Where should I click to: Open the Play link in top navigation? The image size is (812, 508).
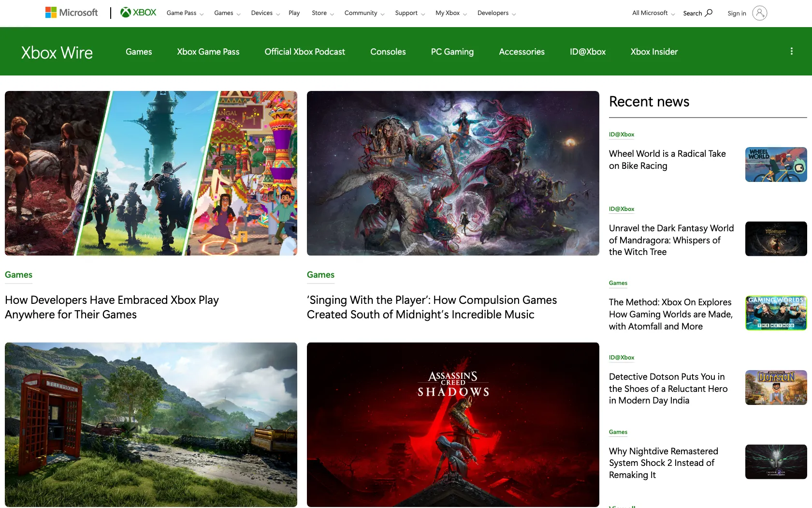294,13
